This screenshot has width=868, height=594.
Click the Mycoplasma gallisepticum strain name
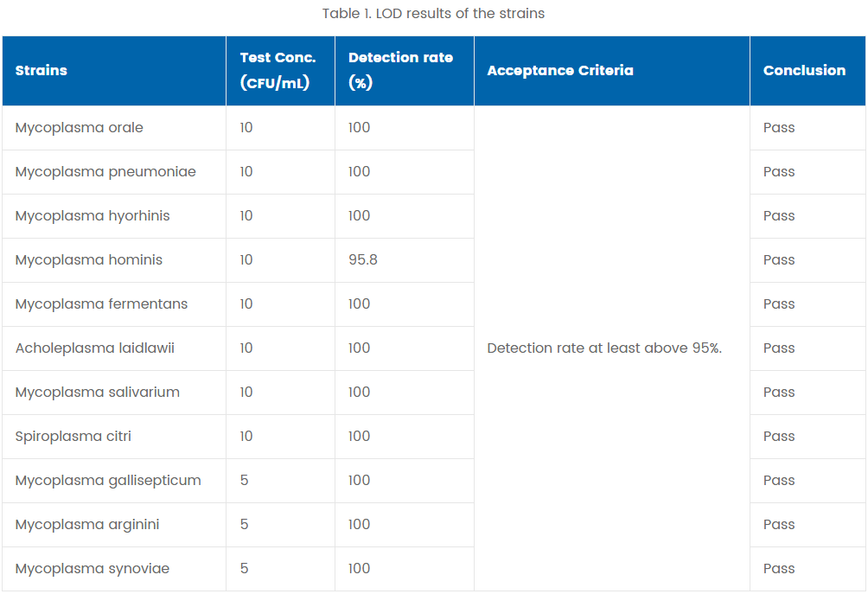(108, 481)
